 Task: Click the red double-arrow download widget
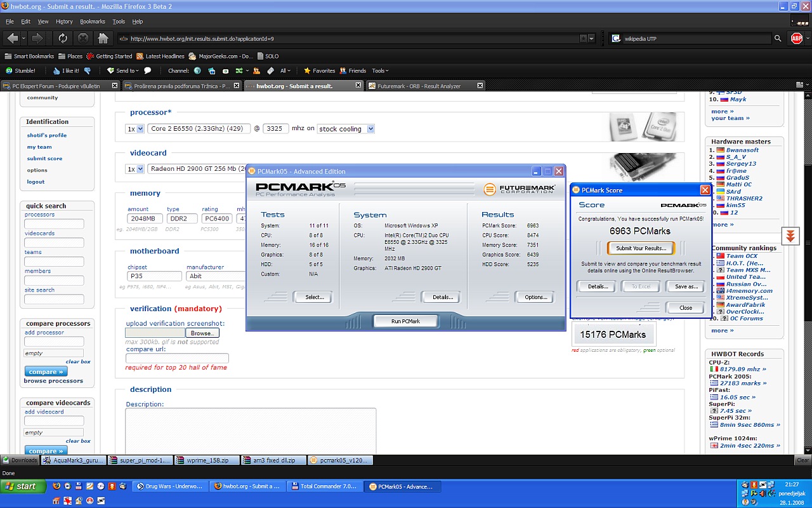coord(790,236)
